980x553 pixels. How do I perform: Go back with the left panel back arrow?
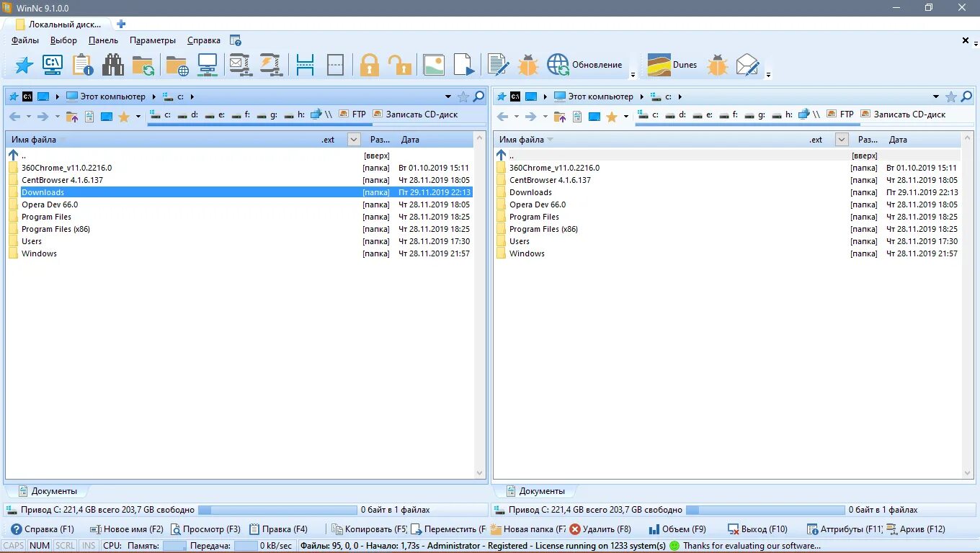tap(14, 117)
